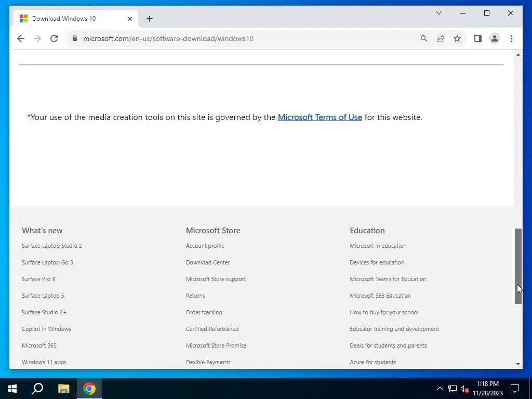Open Surface Laptop Go 3 link

click(47, 262)
